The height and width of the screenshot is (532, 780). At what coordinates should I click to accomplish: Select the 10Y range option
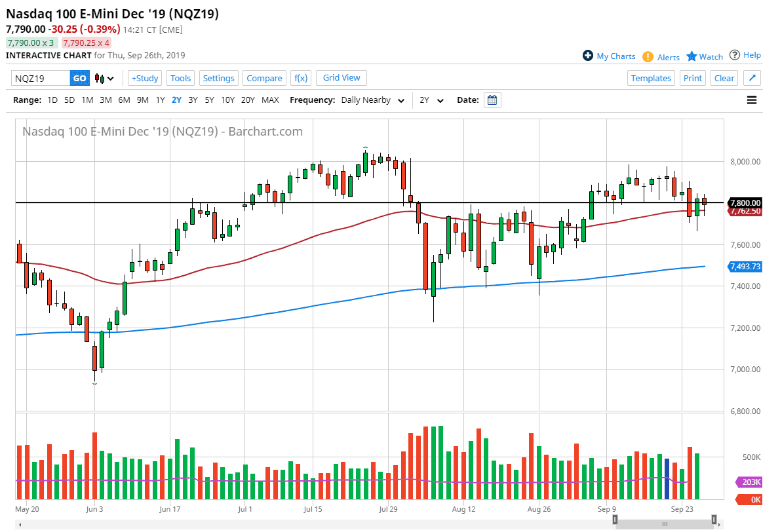[229, 100]
